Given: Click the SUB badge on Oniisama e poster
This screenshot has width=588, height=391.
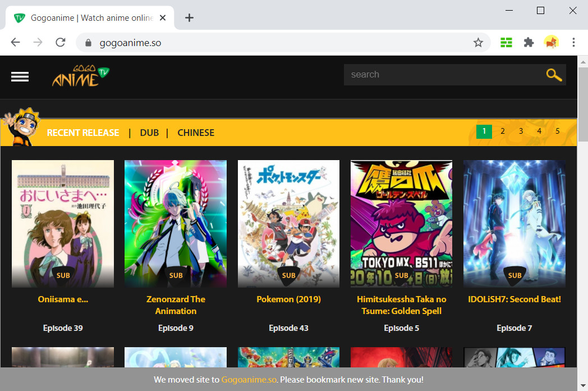Looking at the screenshot, I should (x=63, y=275).
